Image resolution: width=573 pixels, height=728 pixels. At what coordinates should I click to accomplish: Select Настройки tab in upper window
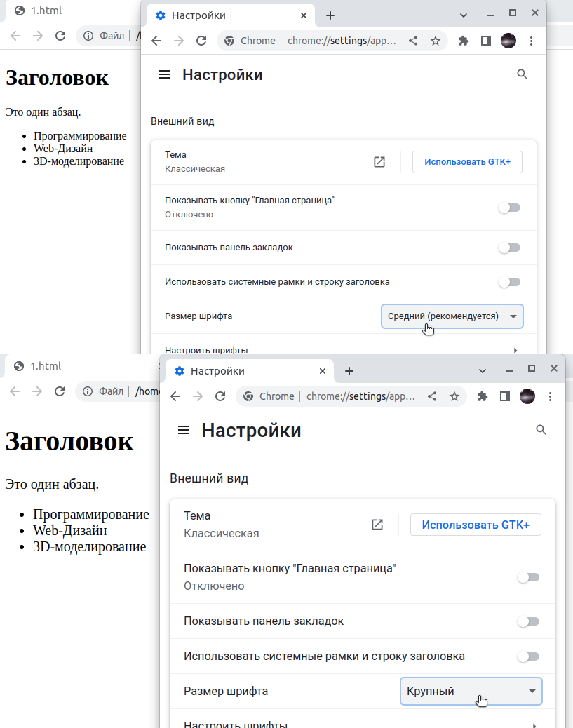click(231, 15)
